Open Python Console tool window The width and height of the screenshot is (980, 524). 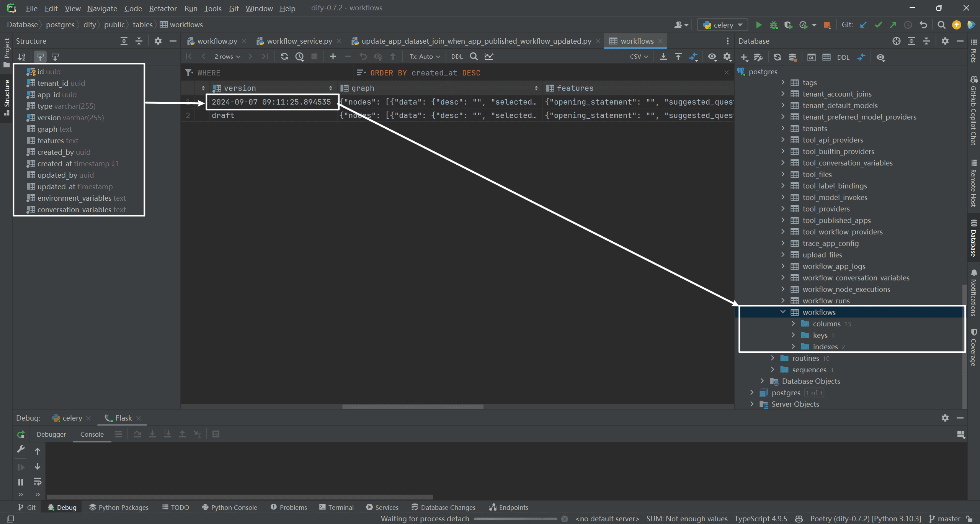click(x=229, y=507)
